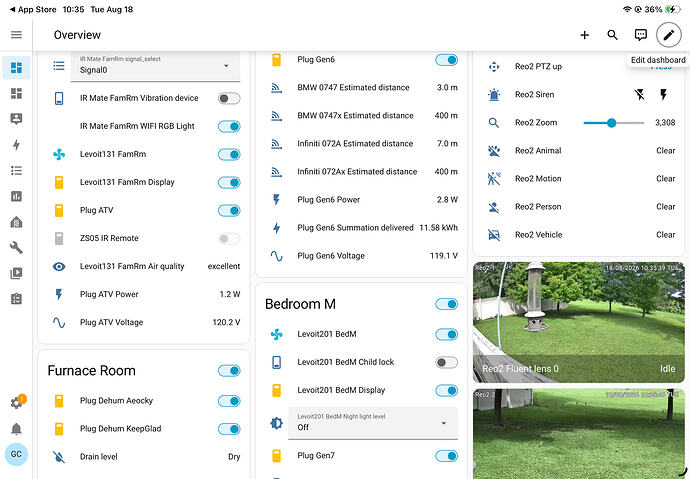Open the Notifications bell icon
Viewport: 690px width, 479px height.
click(16, 429)
